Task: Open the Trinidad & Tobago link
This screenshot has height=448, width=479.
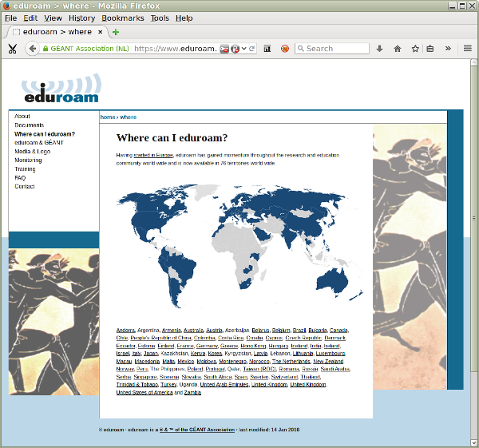Action: click(137, 385)
